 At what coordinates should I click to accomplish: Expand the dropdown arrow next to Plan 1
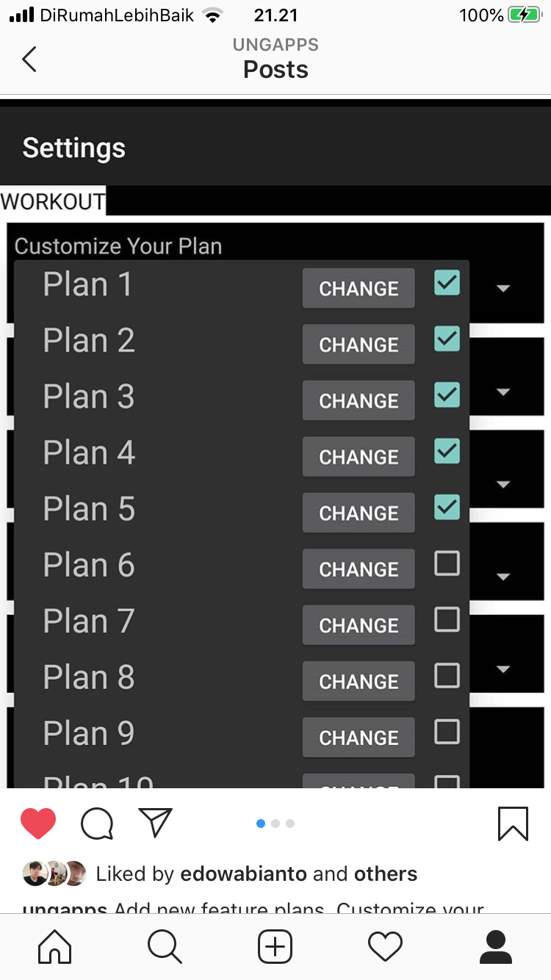503,289
